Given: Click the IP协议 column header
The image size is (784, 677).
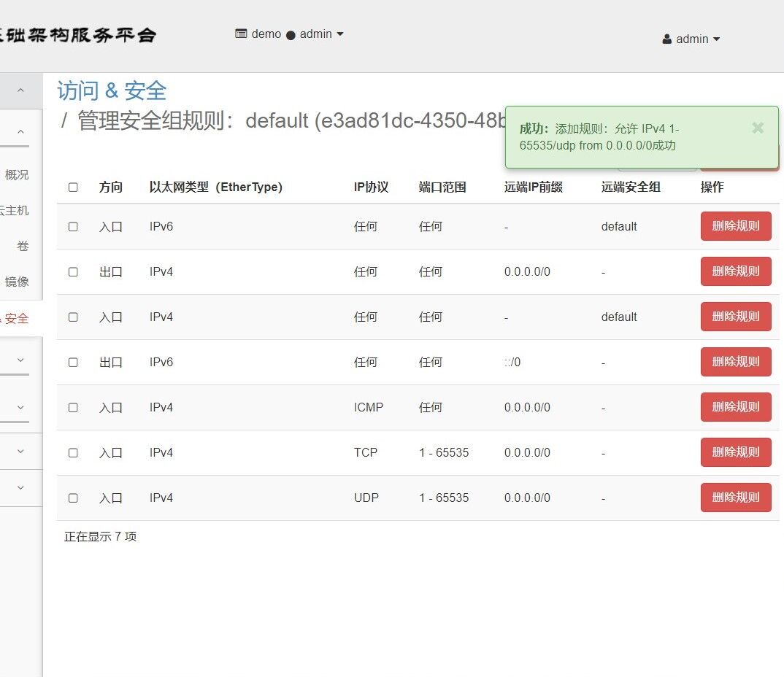Looking at the screenshot, I should click(x=371, y=187).
